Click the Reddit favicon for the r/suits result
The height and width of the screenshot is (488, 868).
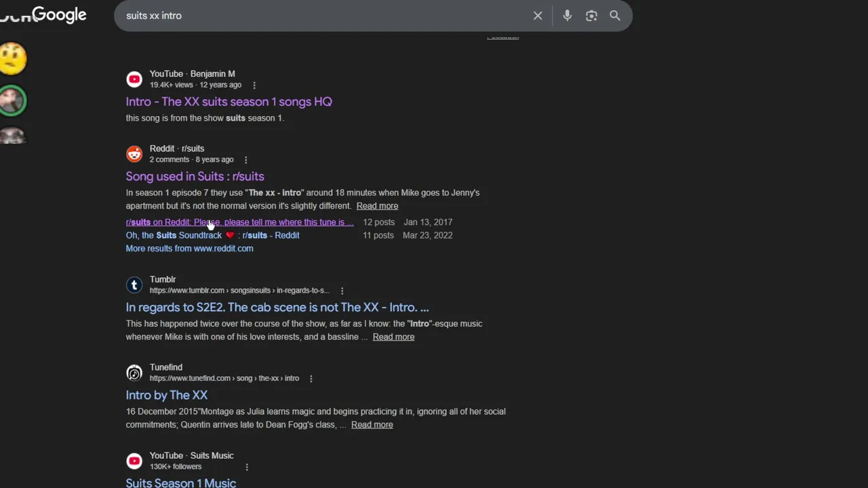coord(134,154)
